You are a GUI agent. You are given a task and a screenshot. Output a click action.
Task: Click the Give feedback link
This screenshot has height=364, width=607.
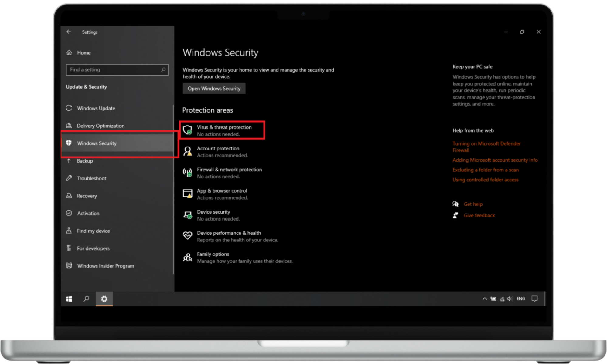[479, 215]
